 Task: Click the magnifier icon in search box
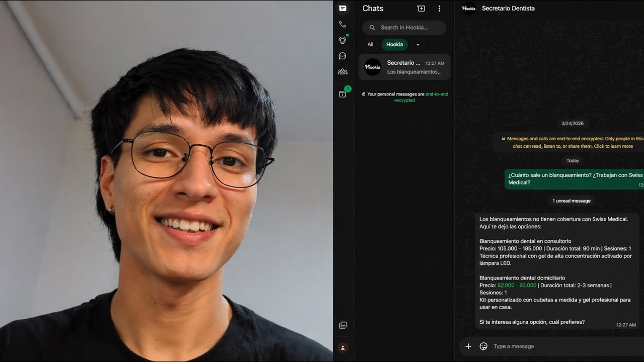(372, 28)
